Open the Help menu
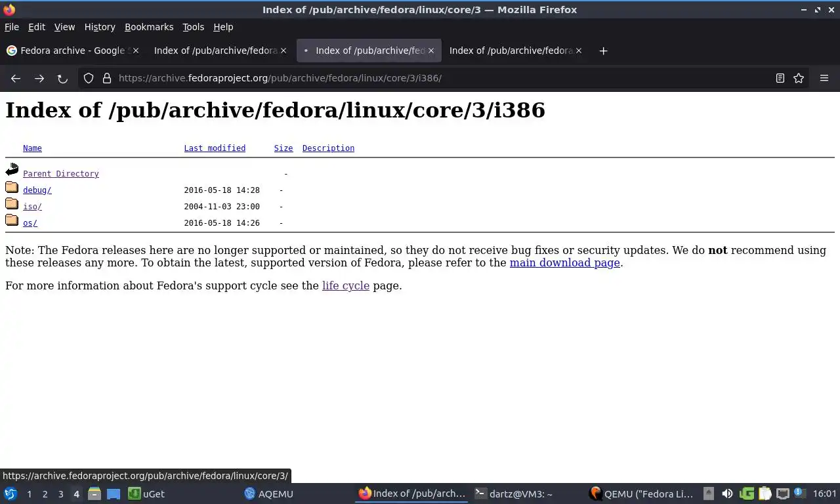This screenshot has height=504, width=840. (x=223, y=27)
